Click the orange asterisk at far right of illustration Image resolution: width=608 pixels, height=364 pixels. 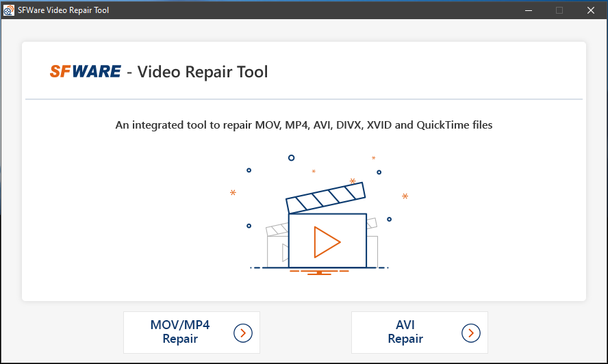coord(405,197)
